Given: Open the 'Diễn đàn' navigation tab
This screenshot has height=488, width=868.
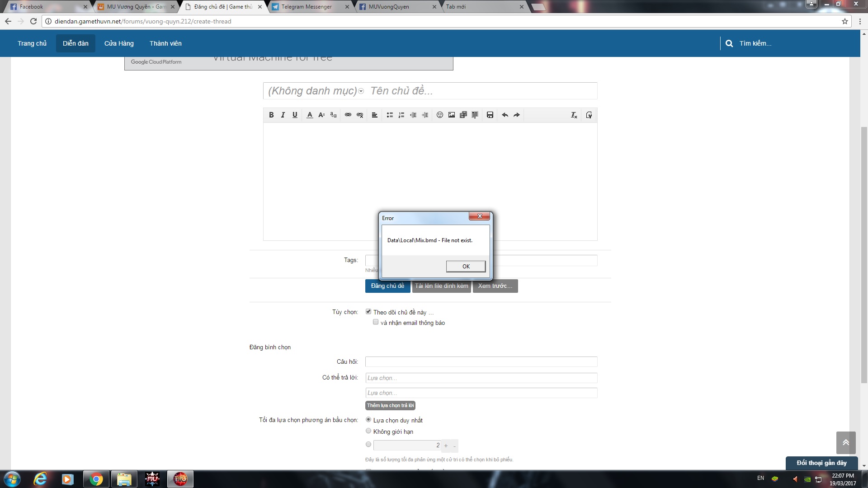Looking at the screenshot, I should (75, 43).
